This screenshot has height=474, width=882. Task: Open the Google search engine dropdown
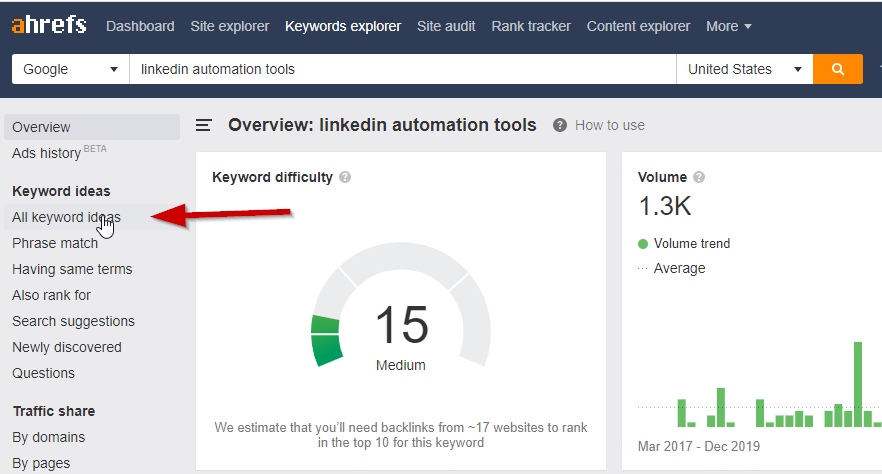point(70,69)
